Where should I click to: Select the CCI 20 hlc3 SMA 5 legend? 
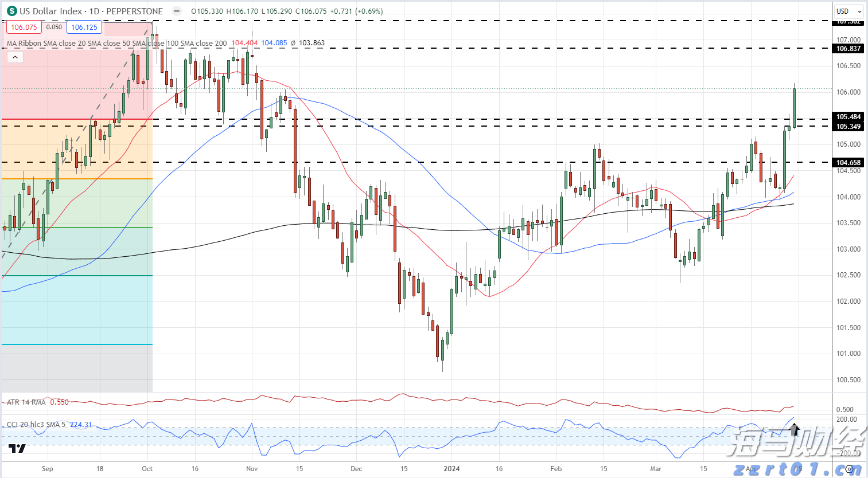[37, 425]
